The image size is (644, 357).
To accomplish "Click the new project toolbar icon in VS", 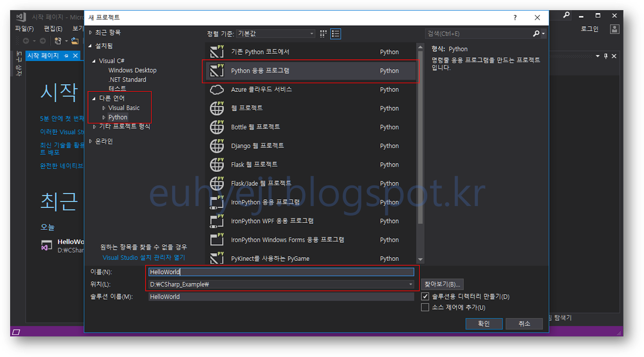I will point(58,41).
